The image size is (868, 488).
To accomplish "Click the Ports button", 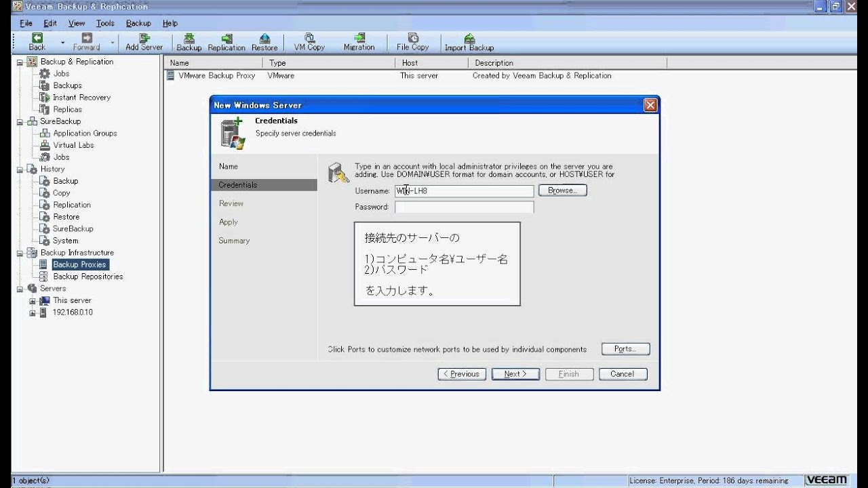I will 625,349.
